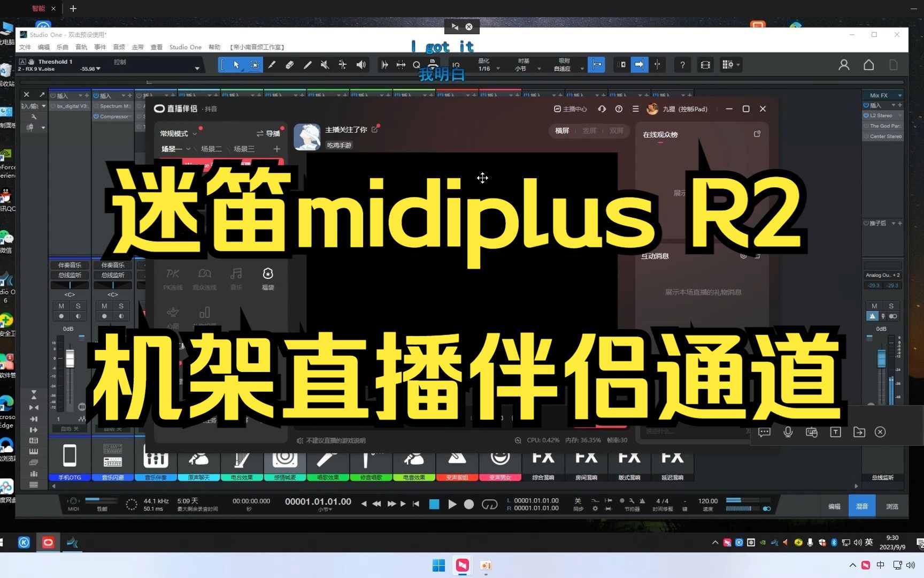Click the Stop transport button
The height and width of the screenshot is (578, 924).
434,504
